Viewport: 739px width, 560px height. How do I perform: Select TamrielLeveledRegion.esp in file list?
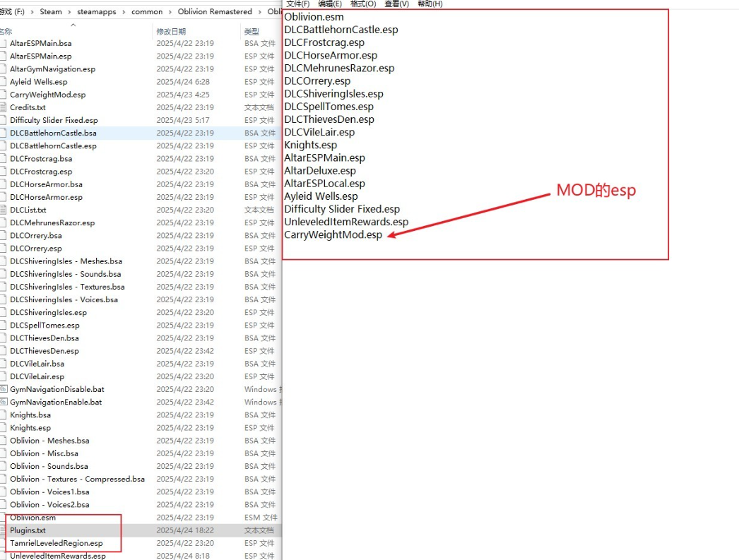pos(57,543)
